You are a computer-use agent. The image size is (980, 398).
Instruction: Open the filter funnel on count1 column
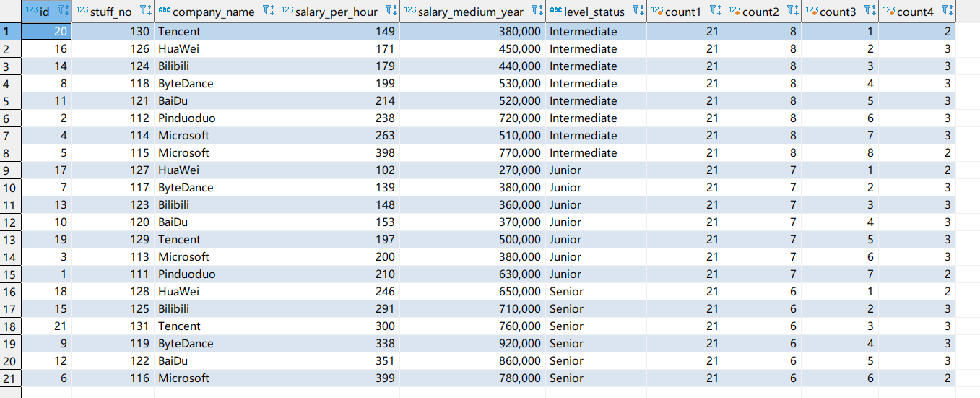coord(713,11)
